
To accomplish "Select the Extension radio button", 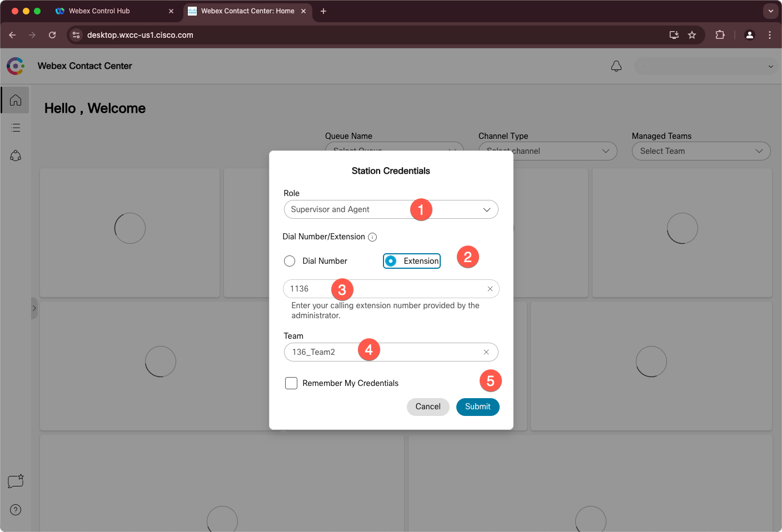I will pyautogui.click(x=391, y=261).
